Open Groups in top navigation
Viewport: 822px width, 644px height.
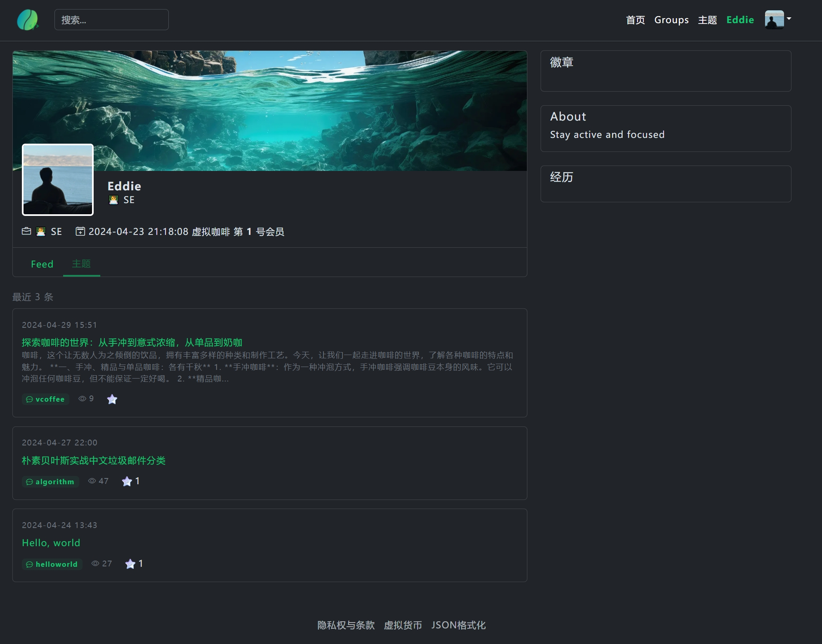tap(671, 20)
